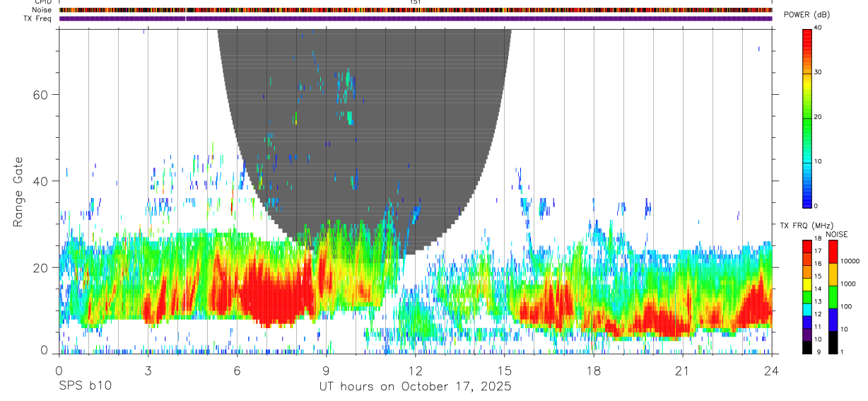Image resolution: width=868 pixels, height=401 pixels.
Task: Click the TX Freq row label at top left
Action: tap(39, 18)
